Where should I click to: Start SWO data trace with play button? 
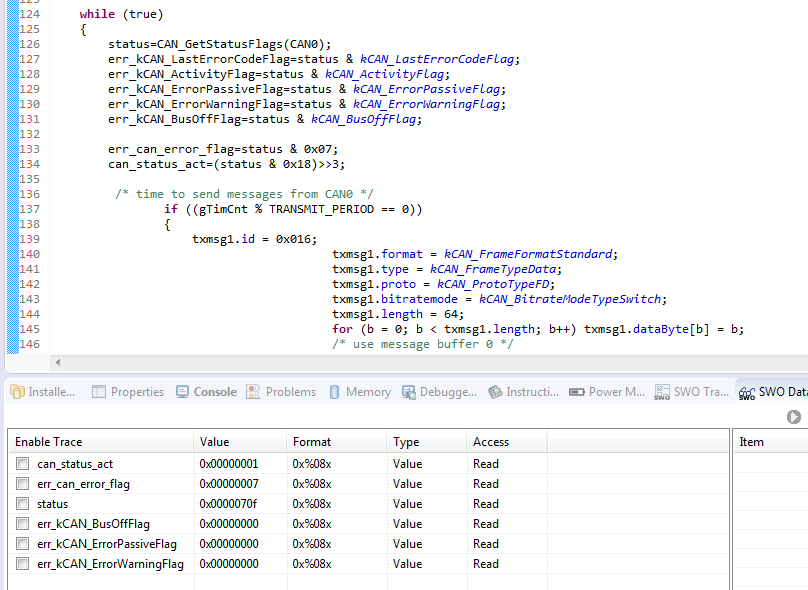point(794,417)
